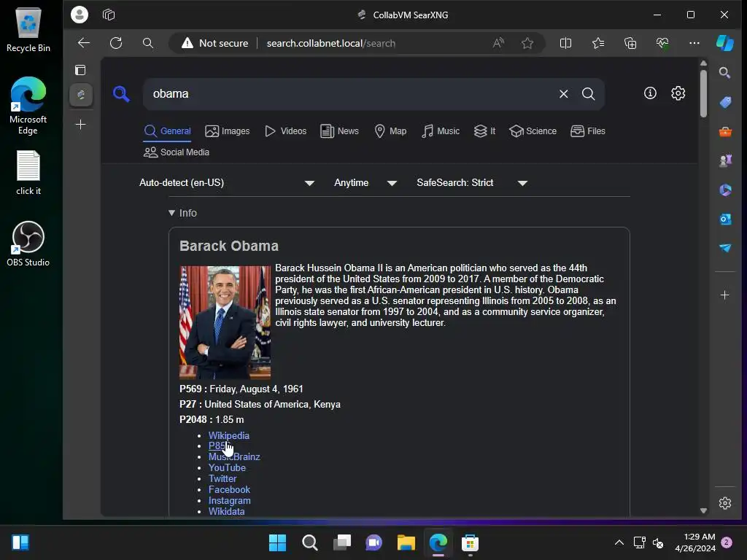Open a new tab with plus icon

(80, 125)
